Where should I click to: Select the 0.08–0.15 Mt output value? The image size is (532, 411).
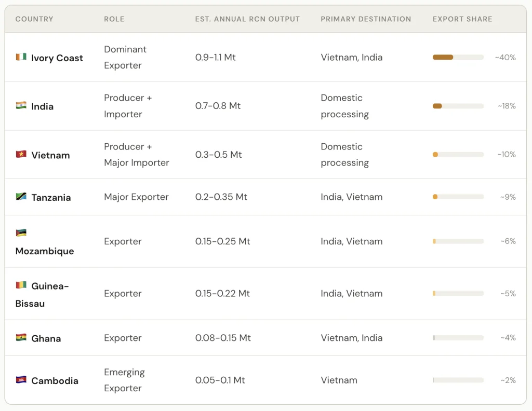pos(222,338)
